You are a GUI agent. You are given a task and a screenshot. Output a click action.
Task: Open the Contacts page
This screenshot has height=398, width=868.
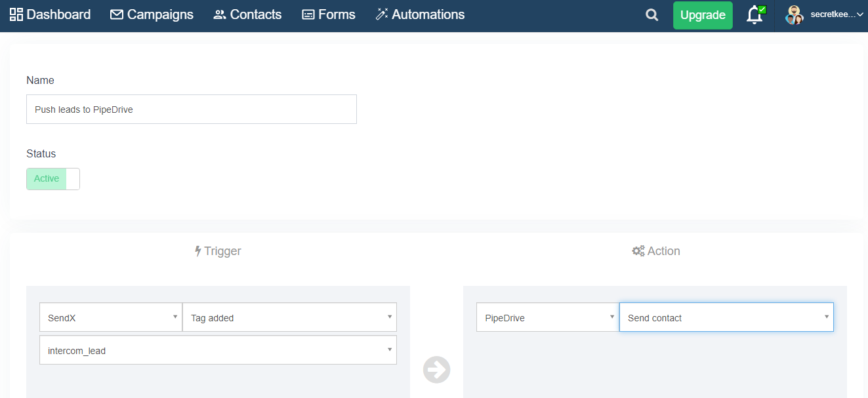(247, 14)
